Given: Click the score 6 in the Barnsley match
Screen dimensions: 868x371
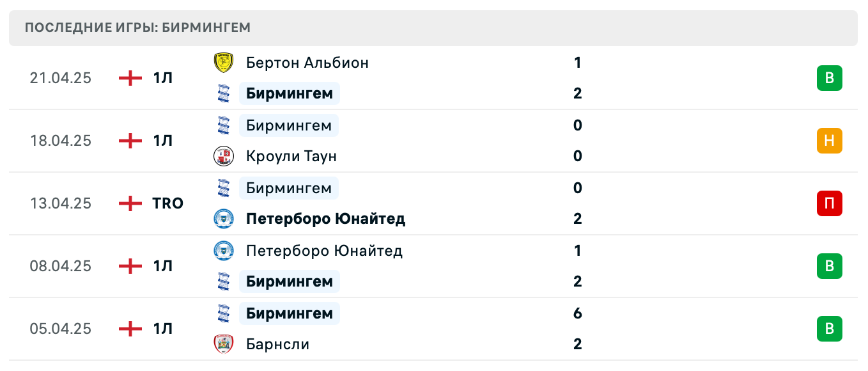Looking at the screenshot, I should (x=577, y=313).
